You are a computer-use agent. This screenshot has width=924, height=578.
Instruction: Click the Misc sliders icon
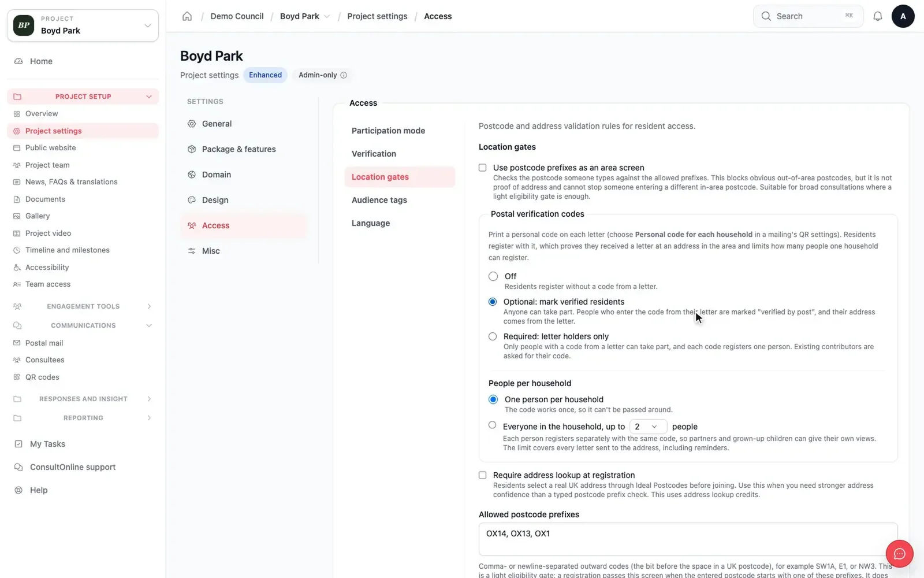(x=192, y=251)
